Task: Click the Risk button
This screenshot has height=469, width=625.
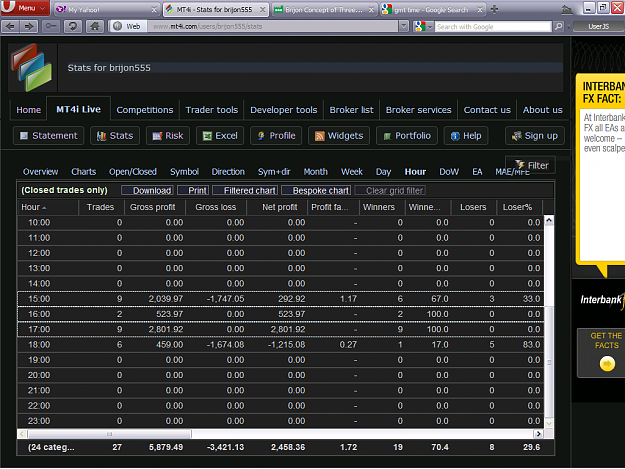Action: [168, 135]
